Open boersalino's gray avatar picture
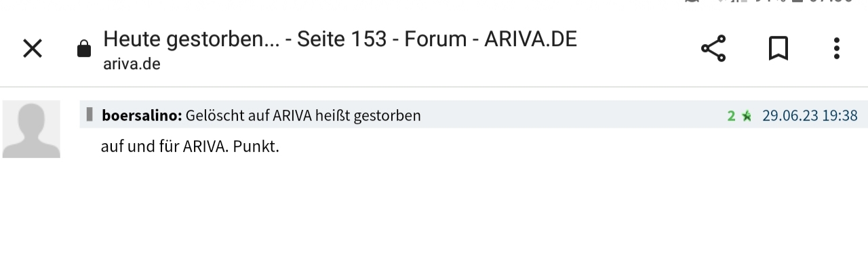This screenshot has height=278, width=868. point(31,129)
